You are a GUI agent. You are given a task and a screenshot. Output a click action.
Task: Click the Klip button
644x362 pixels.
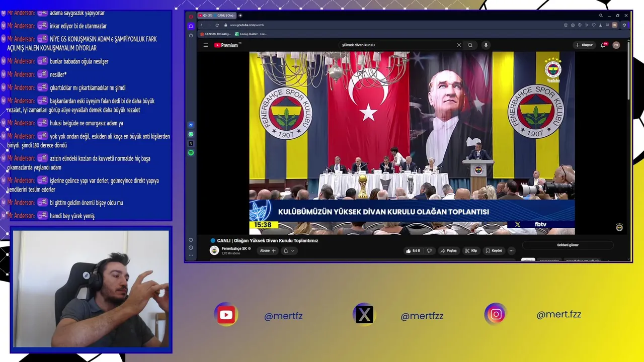click(471, 250)
